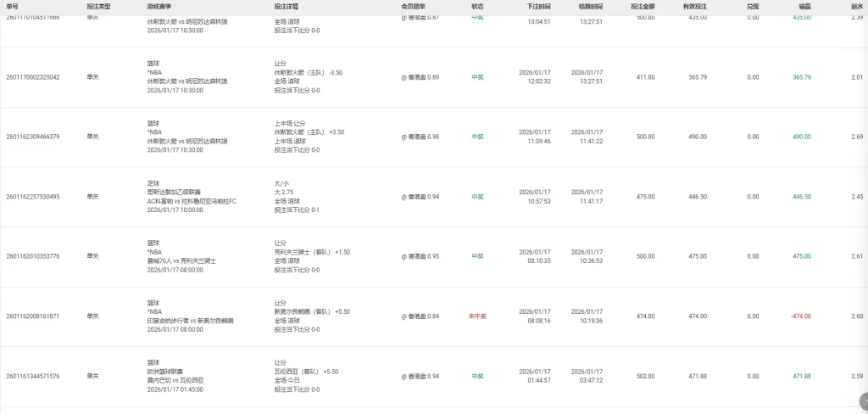Click order number 2601161344571576
Image resolution: width=868 pixels, height=414 pixels.
[x=33, y=376]
